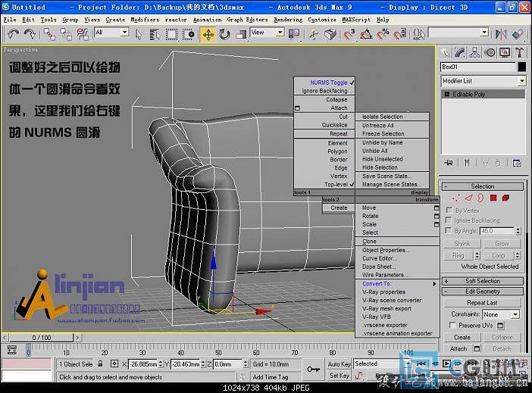
Task: Click the Redo arrow icon
Action: coord(30,34)
